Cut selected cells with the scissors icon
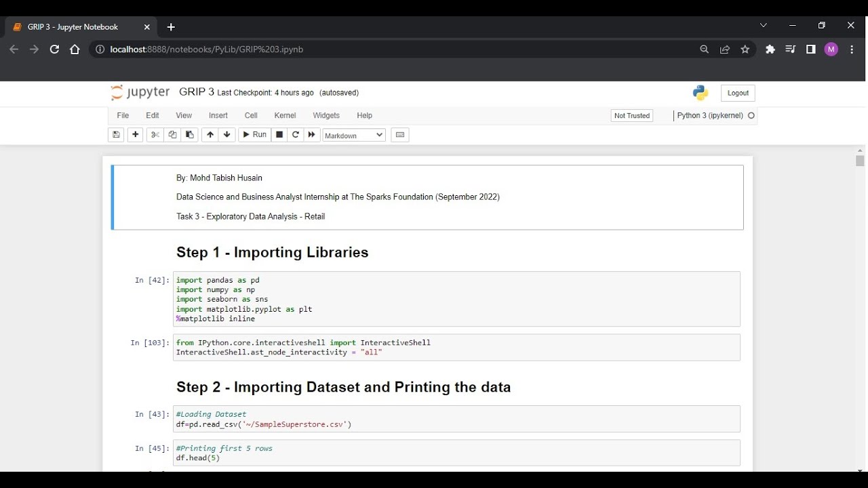The width and height of the screenshot is (868, 488). [155, 135]
